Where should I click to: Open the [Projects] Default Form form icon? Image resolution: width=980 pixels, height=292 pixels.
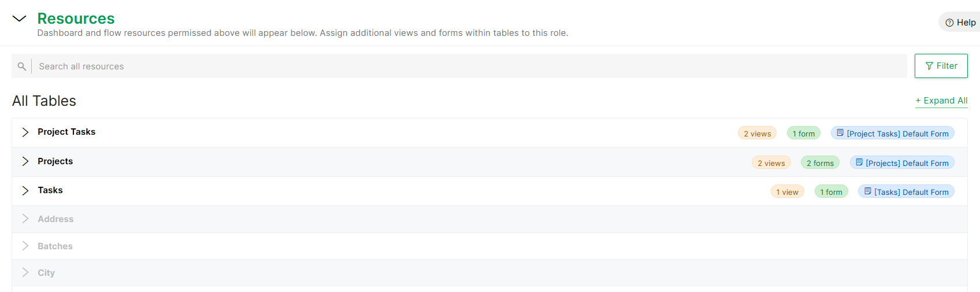coord(859,162)
